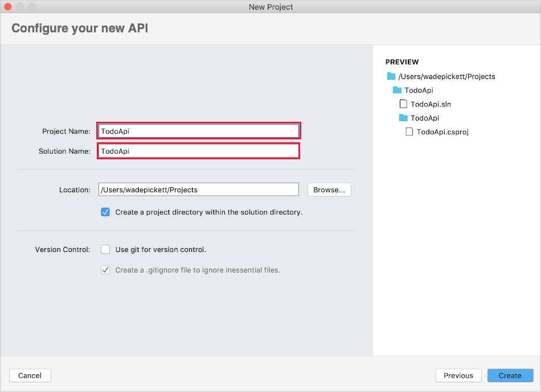Click the file icon beside TodoApi.sln
The height and width of the screenshot is (392, 541).
click(403, 104)
